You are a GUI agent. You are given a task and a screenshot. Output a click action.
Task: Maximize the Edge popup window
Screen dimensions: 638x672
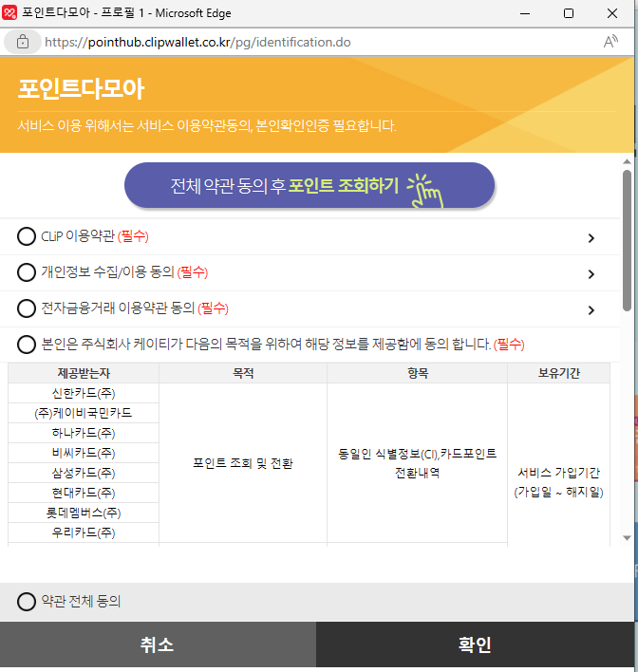[569, 13]
